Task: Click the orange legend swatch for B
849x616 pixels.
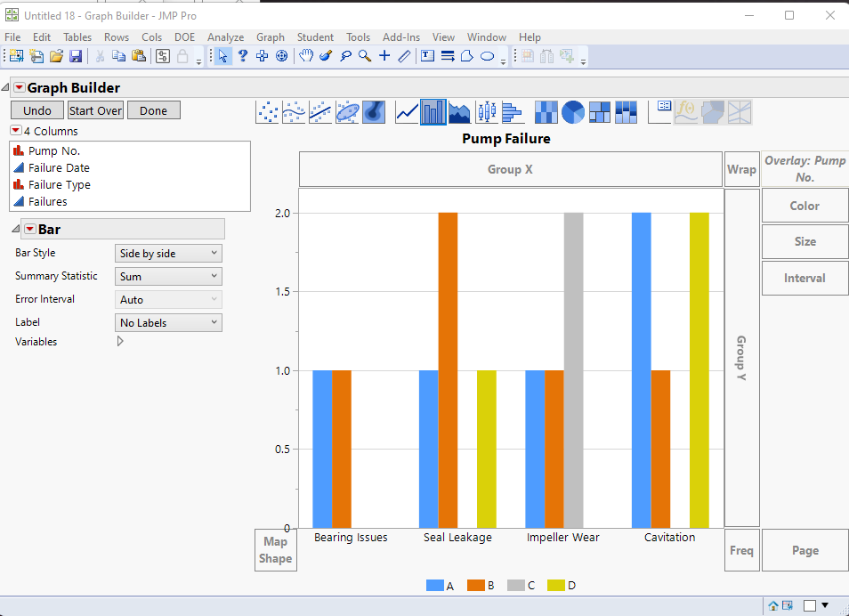Action: tap(476, 585)
